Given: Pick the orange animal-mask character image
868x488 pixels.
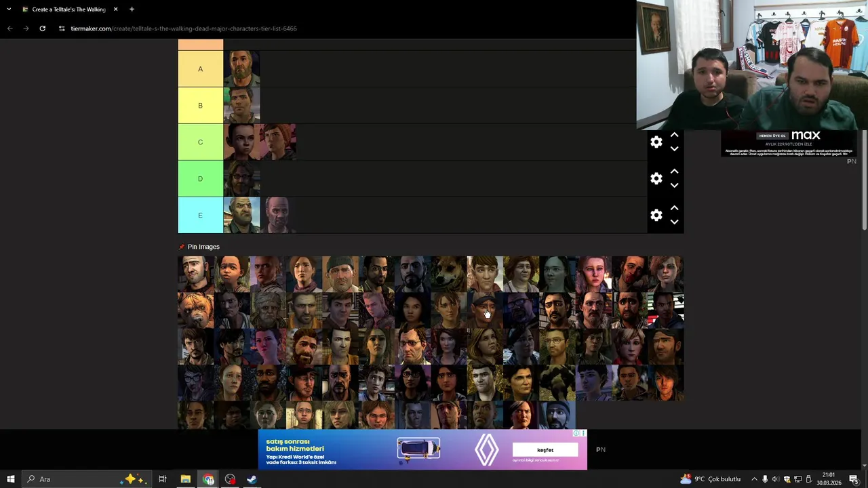Looking at the screenshot, I should [196, 310].
